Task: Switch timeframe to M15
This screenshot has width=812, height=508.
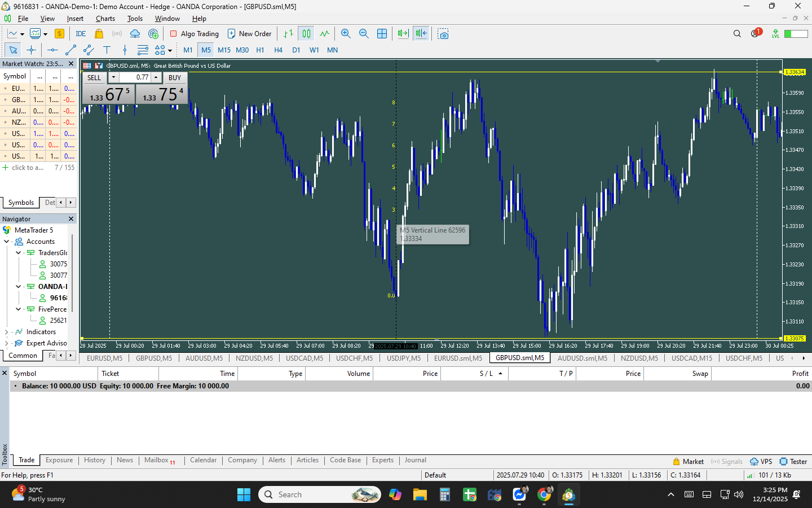Action: (x=224, y=50)
